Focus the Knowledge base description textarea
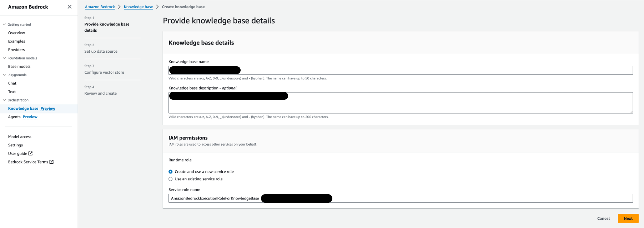Screen dimensions: 644x228 [x=401, y=103]
